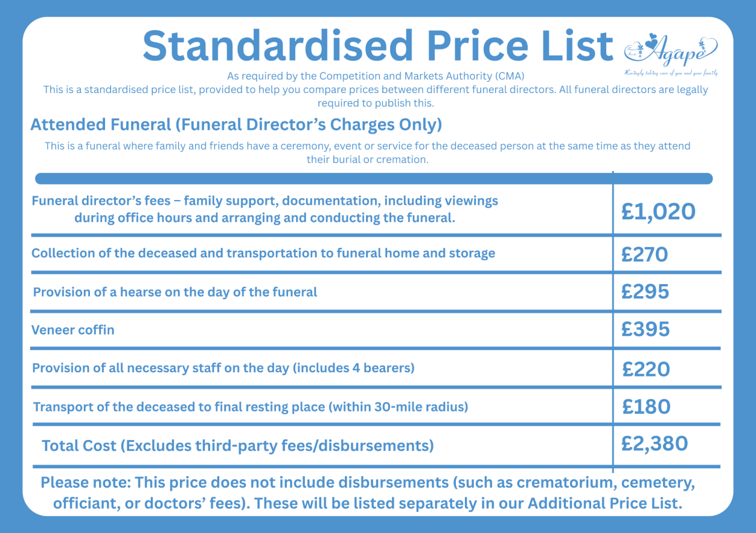Click the £220 staff price

coord(646,369)
